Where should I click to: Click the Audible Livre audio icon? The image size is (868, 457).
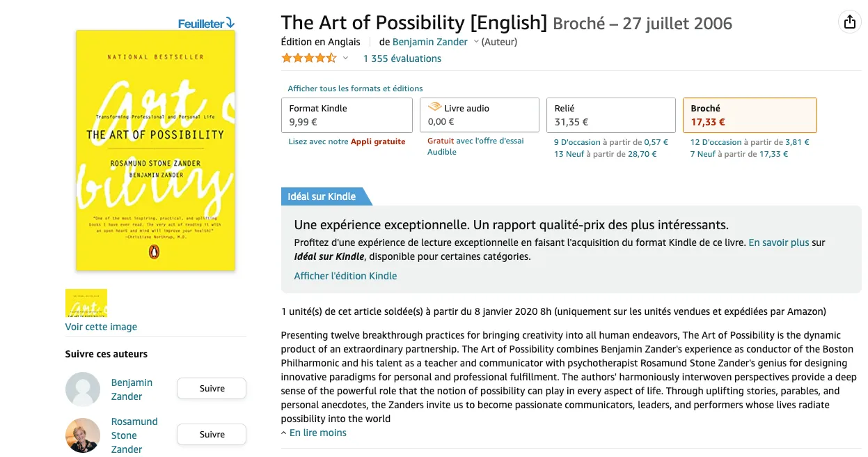point(434,108)
